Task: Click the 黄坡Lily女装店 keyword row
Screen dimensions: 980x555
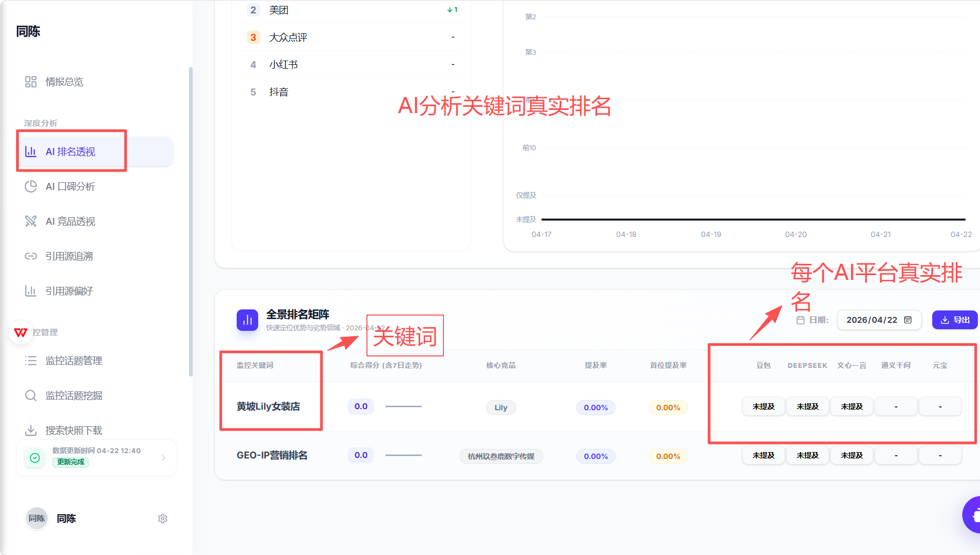Action: tap(597, 407)
